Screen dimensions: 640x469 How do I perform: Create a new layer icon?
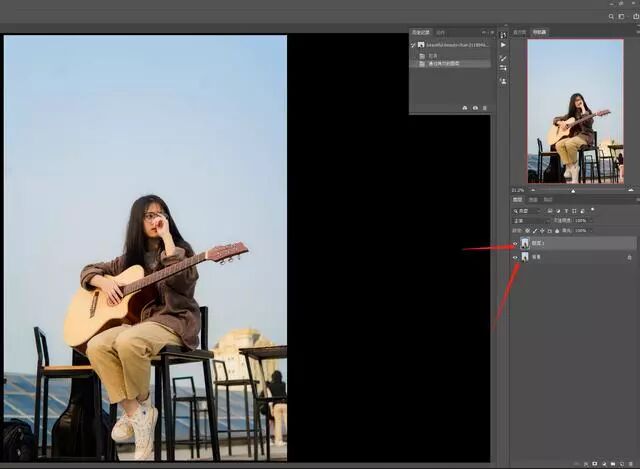[x=622, y=464]
